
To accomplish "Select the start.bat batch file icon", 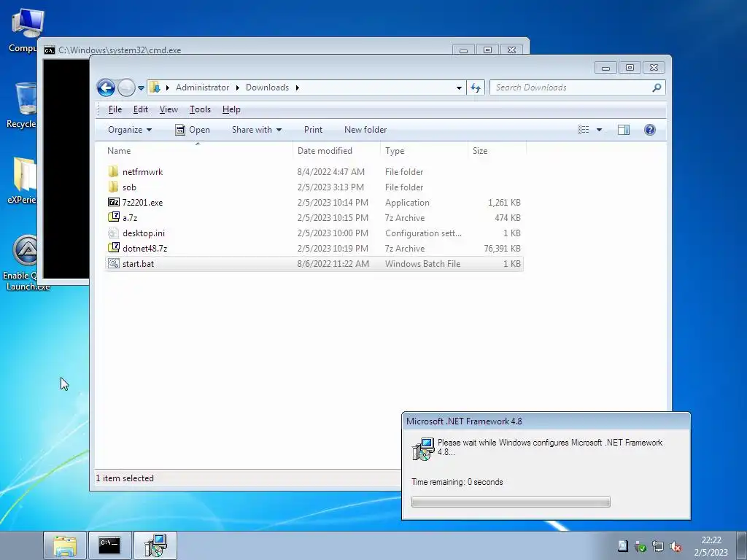I will (x=113, y=263).
